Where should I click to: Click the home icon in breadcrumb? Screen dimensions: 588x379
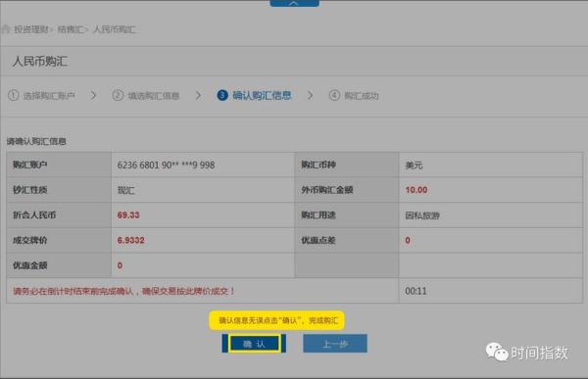(6, 28)
